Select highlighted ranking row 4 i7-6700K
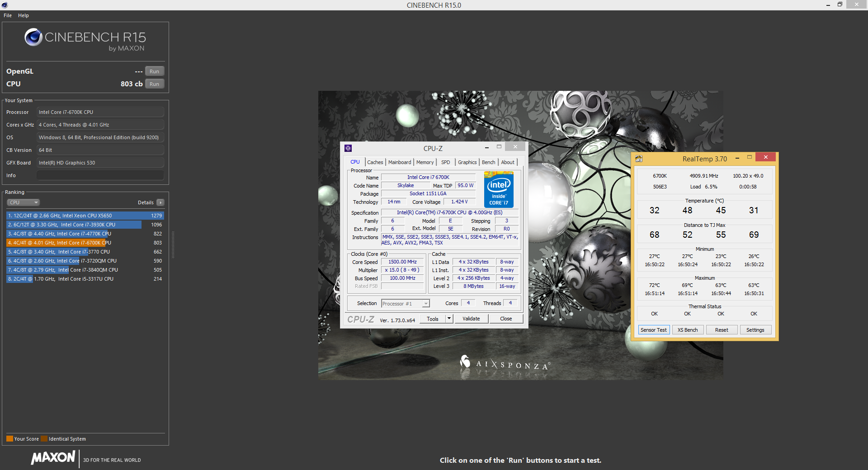Viewport: 868px width, 470px height. 85,243
